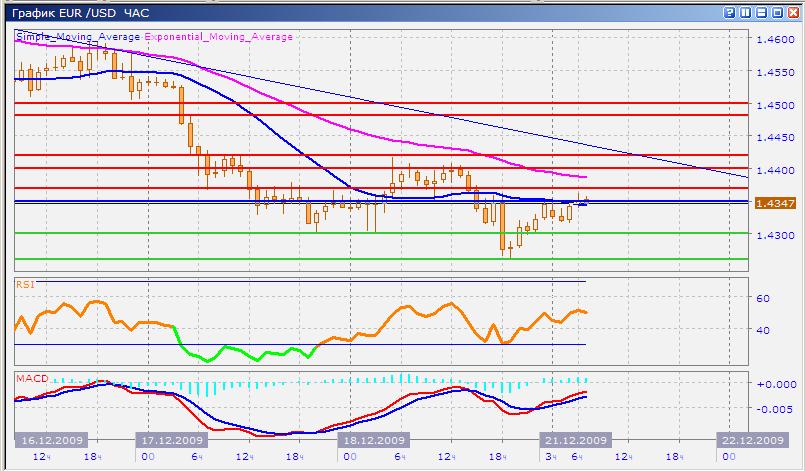
Task: Click the help question mark icon
Action: tap(728, 12)
